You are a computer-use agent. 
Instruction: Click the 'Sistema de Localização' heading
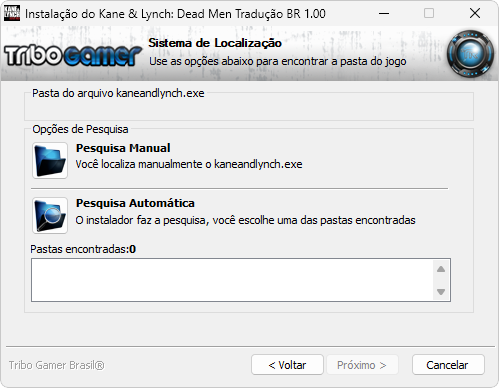click(215, 43)
